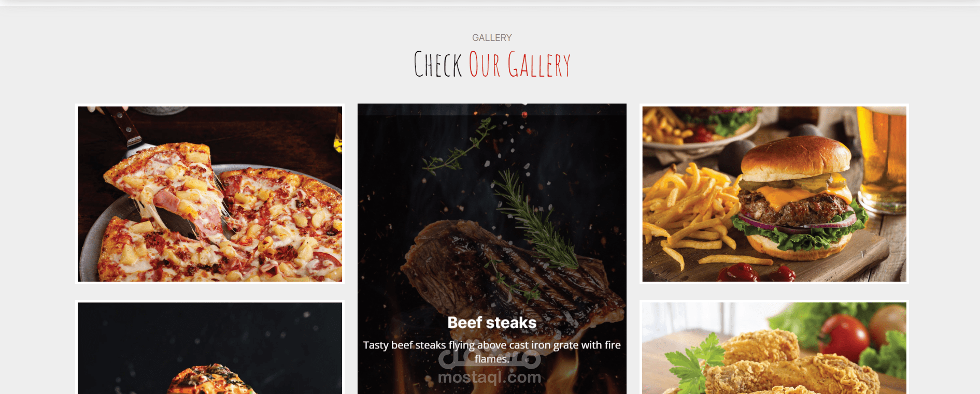The width and height of the screenshot is (980, 394).
Task: Click the ketchup drops below the burger
Action: click(x=757, y=272)
